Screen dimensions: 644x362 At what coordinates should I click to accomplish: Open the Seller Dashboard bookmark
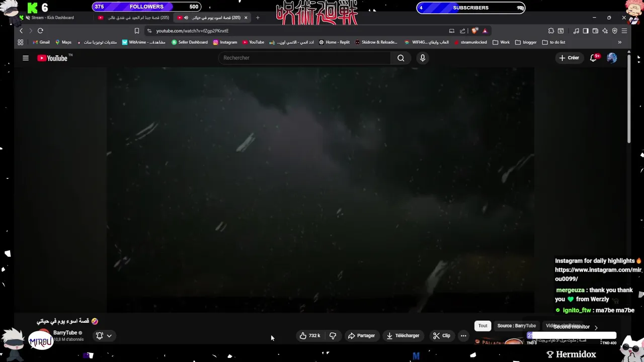[x=190, y=42]
